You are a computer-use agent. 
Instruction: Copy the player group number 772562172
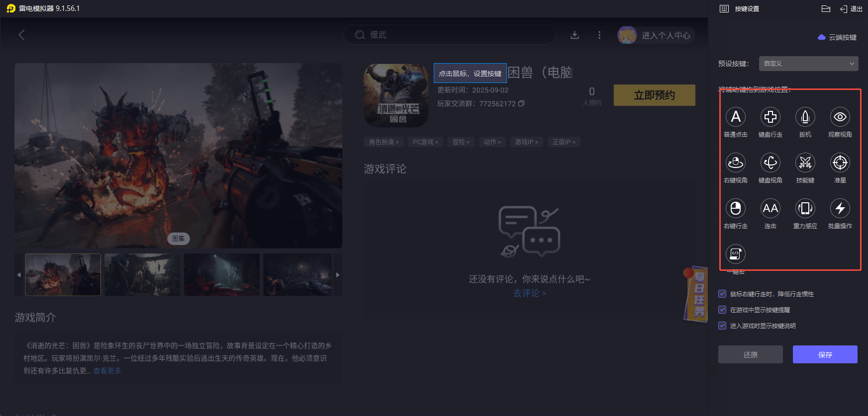coord(521,103)
